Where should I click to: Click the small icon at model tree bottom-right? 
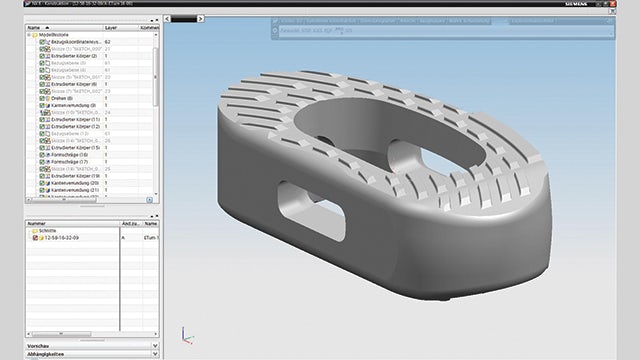(149, 200)
